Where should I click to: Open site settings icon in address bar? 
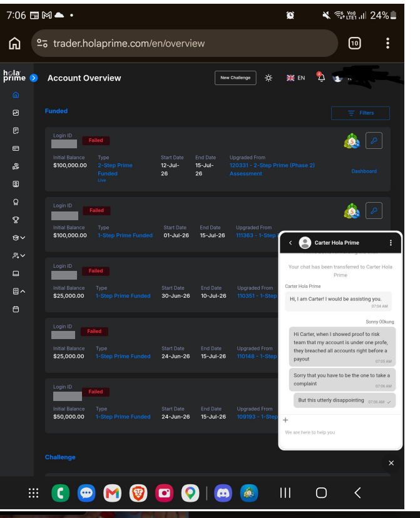[x=43, y=43]
